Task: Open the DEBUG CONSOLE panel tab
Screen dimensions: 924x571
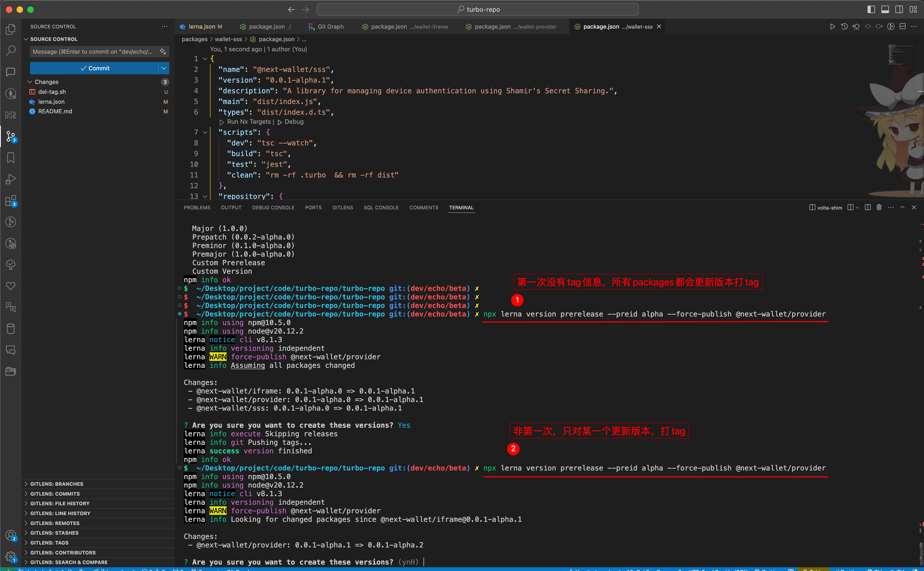Action: (273, 207)
